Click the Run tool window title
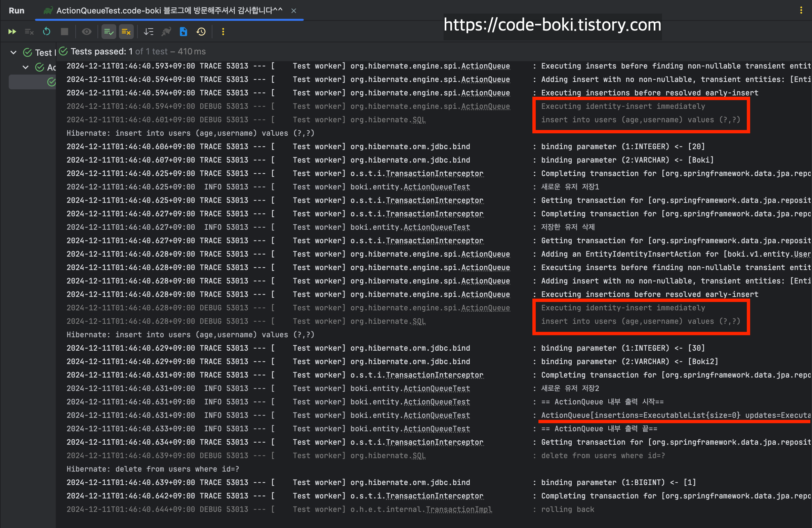This screenshot has width=812, height=528. [16, 10]
